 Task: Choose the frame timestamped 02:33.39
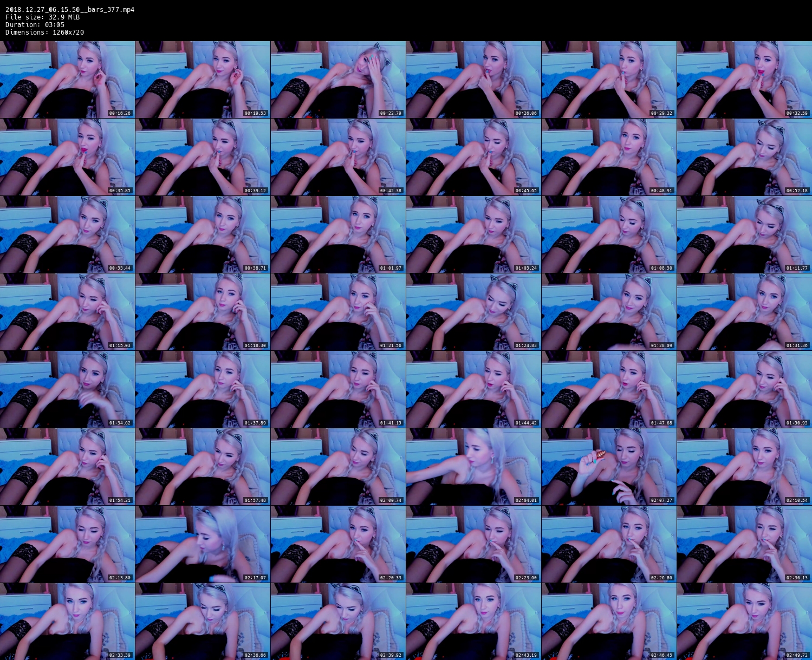point(67,622)
